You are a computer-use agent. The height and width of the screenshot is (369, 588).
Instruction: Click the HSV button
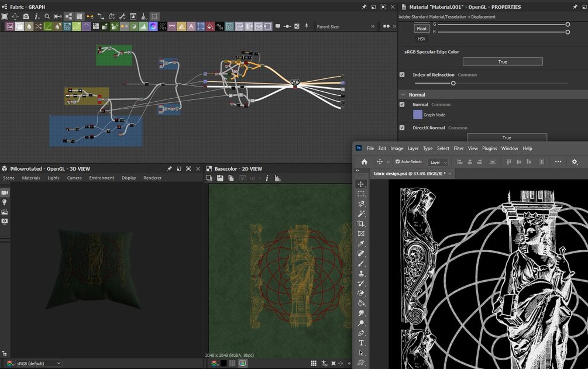coord(422,39)
